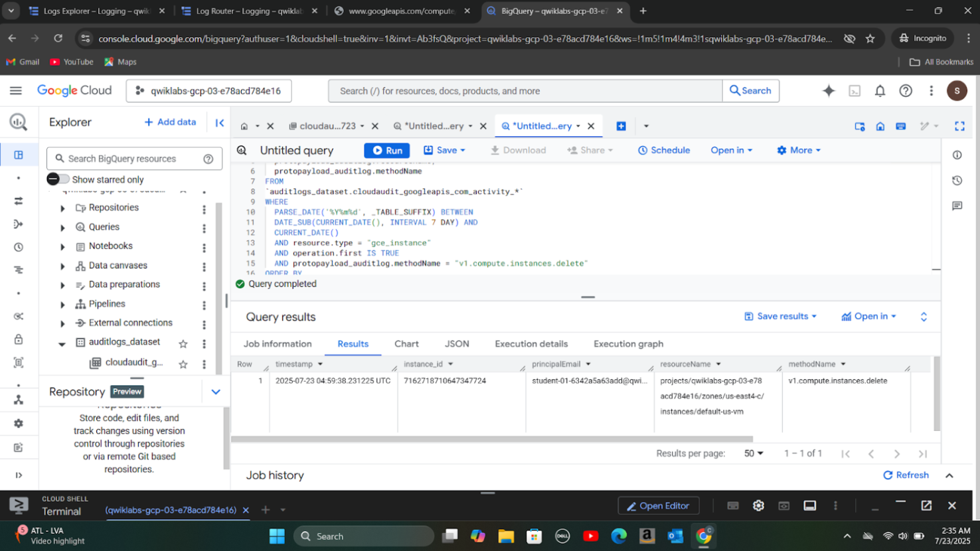Star the auditlogs_dataset dataset
Screen dimensions: 980x551
[x=183, y=343]
